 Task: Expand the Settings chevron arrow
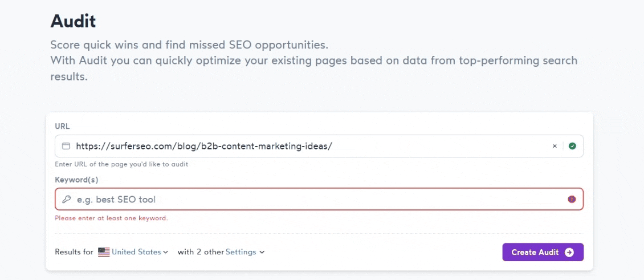pyautogui.click(x=262, y=252)
